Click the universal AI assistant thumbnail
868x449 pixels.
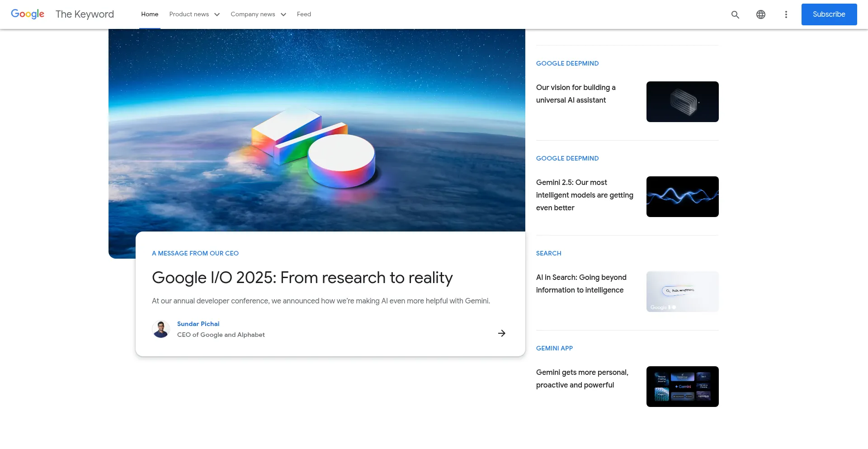683,102
